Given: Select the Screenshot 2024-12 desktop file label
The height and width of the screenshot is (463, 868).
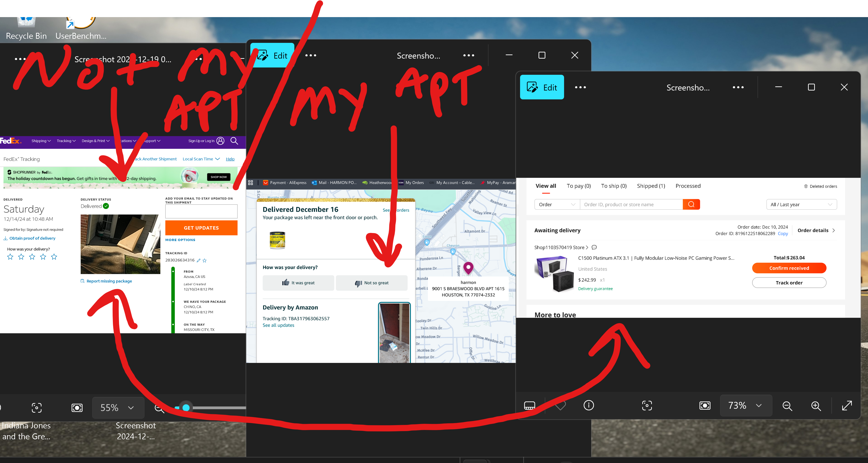Looking at the screenshot, I should tap(136, 431).
